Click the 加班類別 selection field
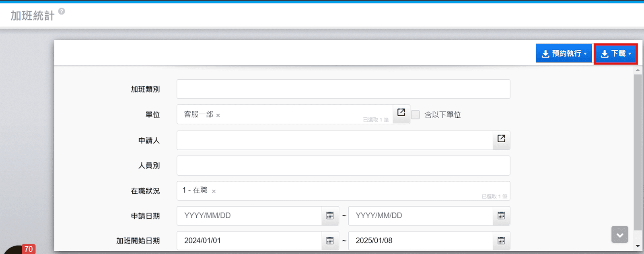This screenshot has width=644, height=254. 343,89
